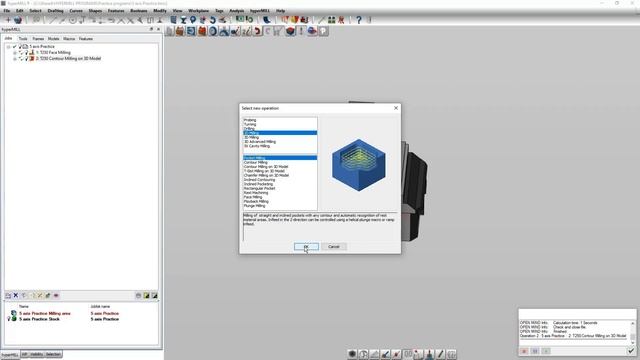Open the Features menu
The image size is (640, 360).
tap(116, 11)
